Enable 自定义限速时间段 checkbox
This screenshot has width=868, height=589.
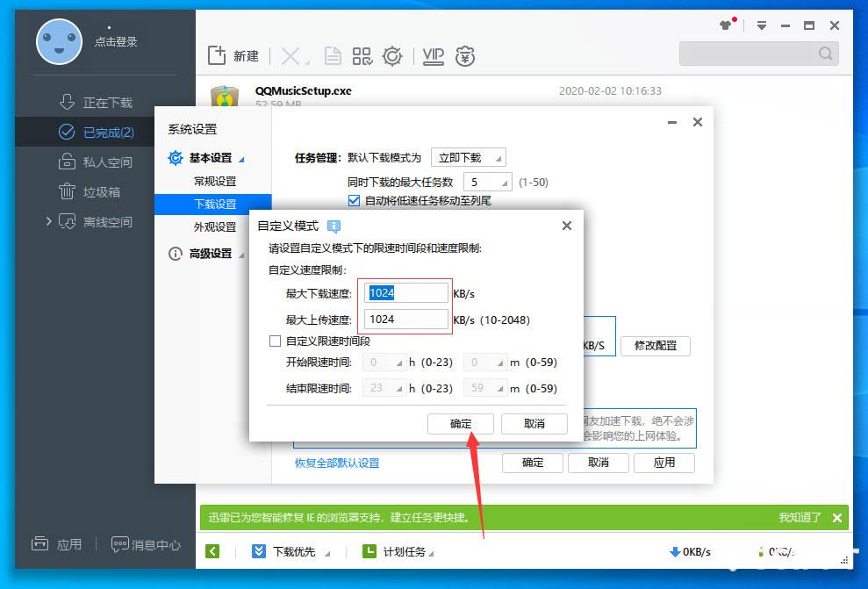pyautogui.click(x=275, y=341)
